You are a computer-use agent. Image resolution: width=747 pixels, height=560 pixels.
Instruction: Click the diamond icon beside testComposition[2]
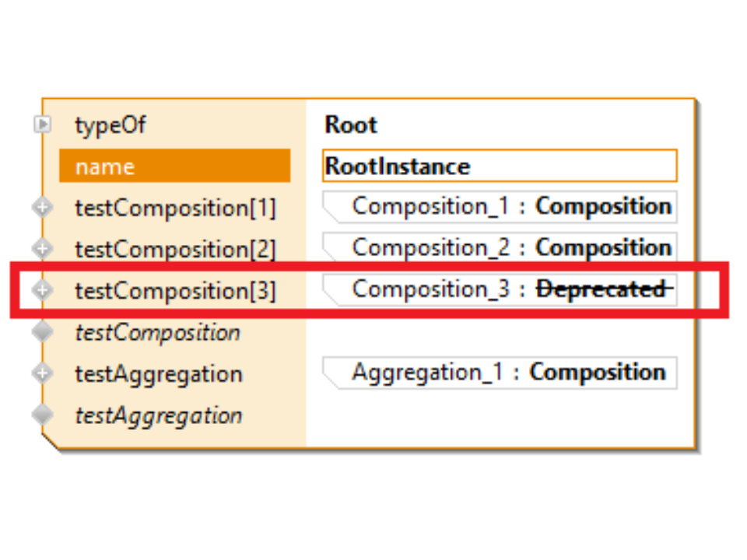point(44,249)
